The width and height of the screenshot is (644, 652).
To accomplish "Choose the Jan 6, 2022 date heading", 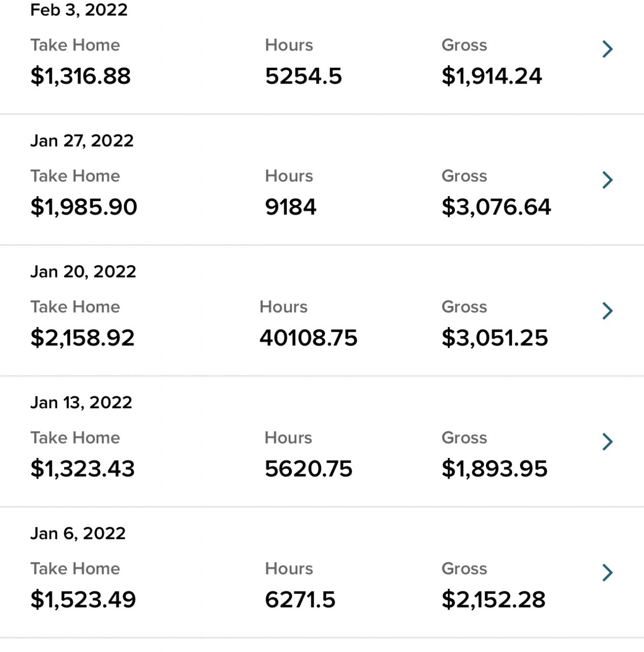I will click(x=78, y=533).
